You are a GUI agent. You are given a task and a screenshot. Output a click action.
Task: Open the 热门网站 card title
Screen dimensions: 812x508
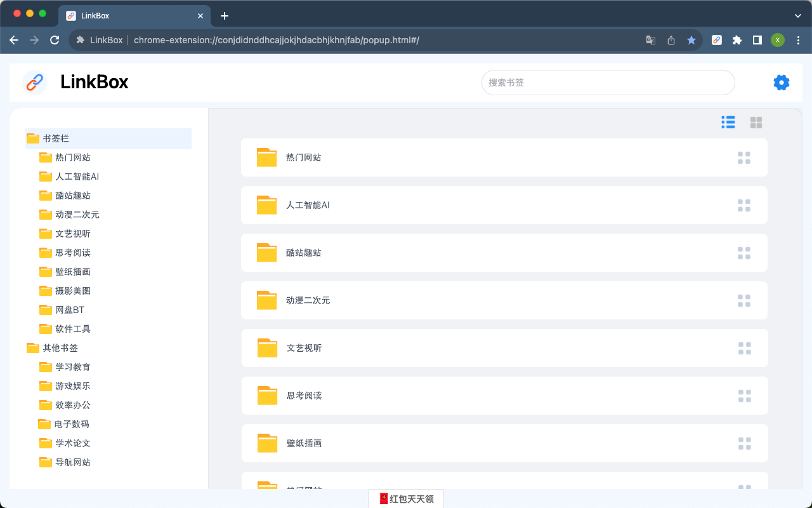click(x=303, y=157)
